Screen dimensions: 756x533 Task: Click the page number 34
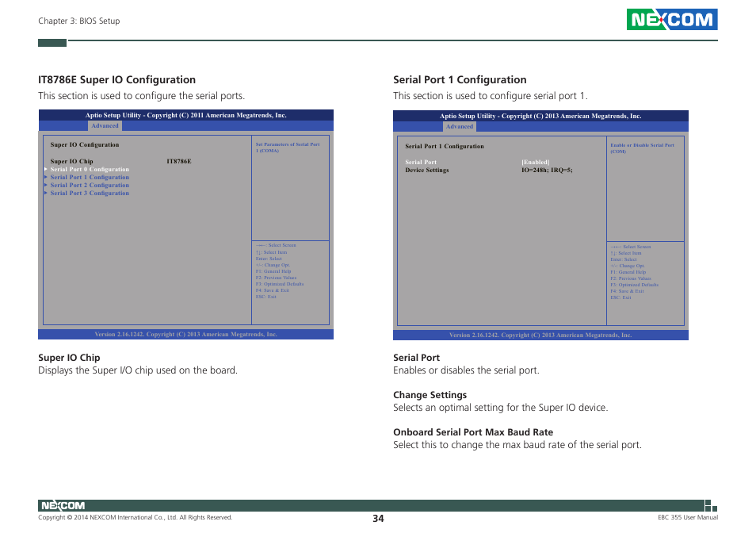tap(378, 519)
